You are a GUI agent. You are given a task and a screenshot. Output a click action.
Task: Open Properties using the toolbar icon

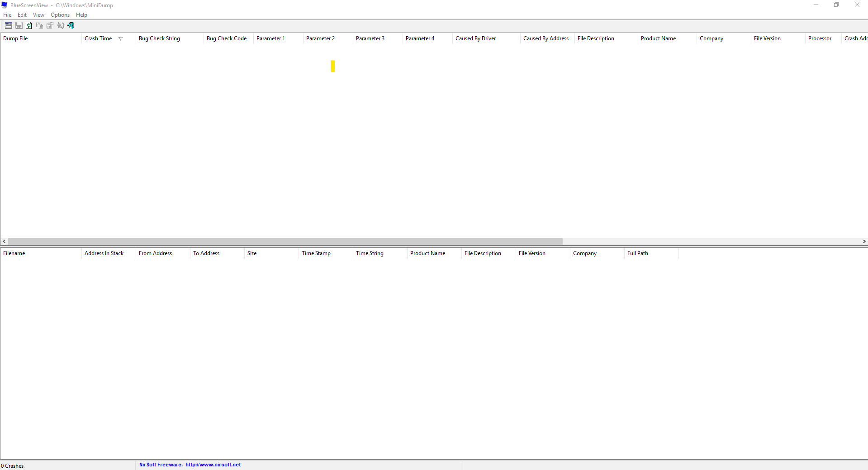tap(50, 26)
